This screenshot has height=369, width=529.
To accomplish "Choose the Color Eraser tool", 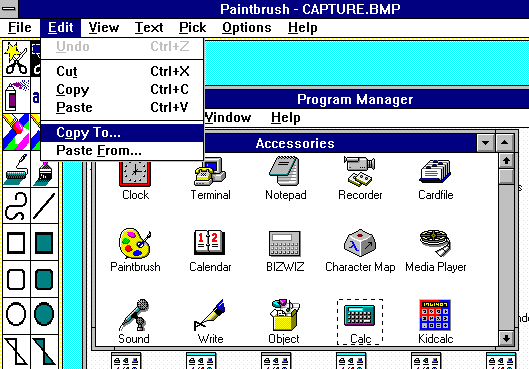I will [16, 132].
